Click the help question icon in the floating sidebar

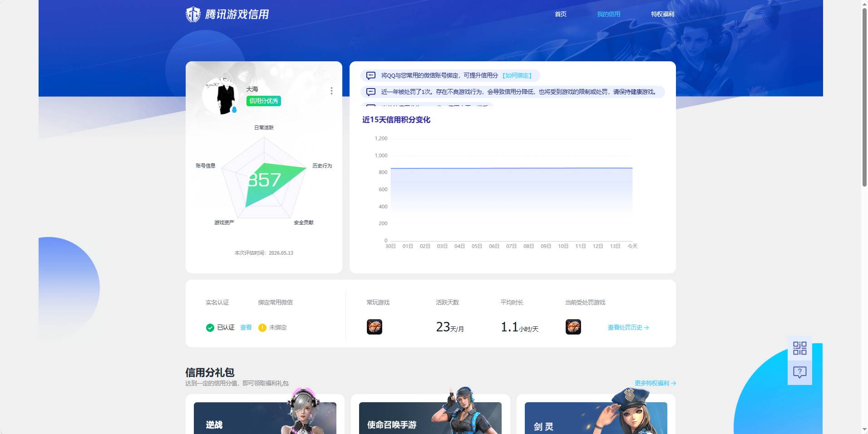(x=800, y=373)
